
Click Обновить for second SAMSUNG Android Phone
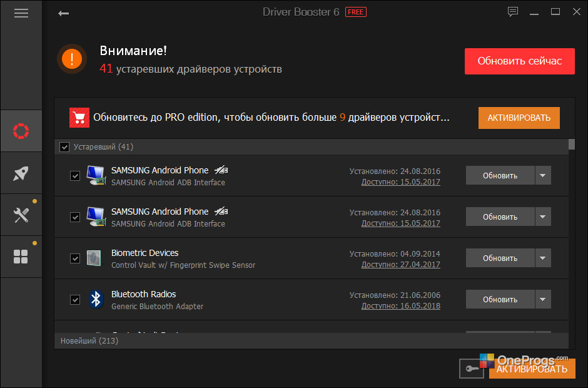[x=500, y=217]
